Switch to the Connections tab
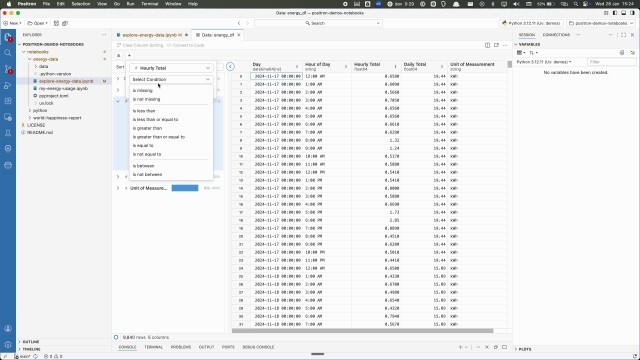The width and height of the screenshot is (640, 360). tap(556, 35)
